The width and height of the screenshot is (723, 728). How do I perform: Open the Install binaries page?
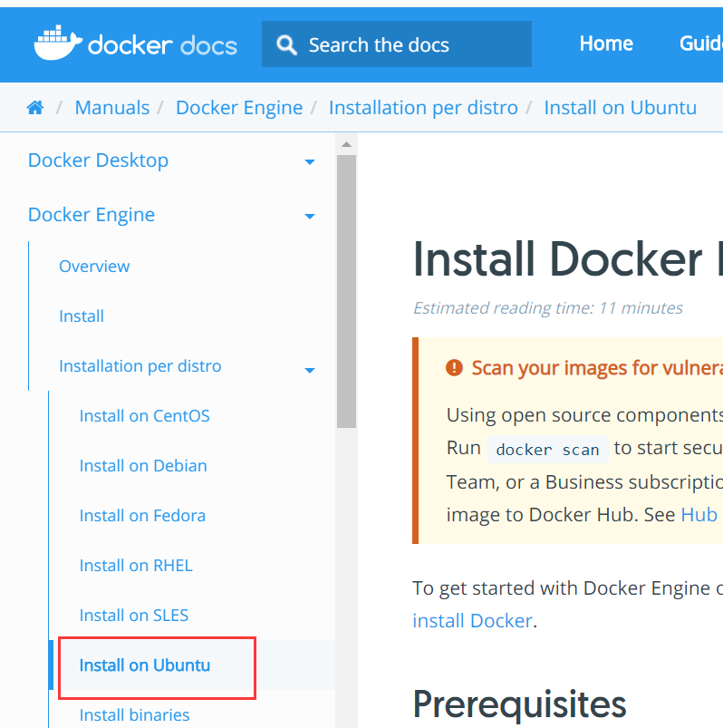pyautogui.click(x=134, y=714)
